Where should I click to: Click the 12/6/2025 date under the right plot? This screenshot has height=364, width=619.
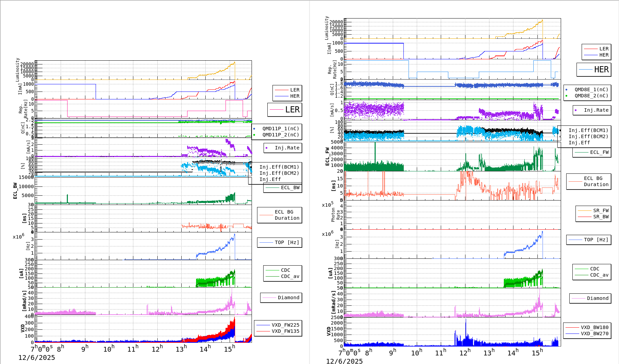(344, 361)
